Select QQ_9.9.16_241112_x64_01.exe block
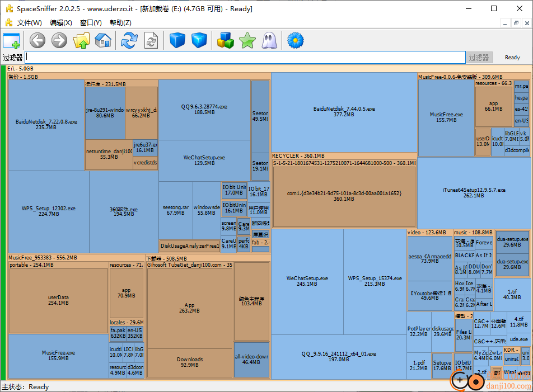Screen dimensions: 533x392 339,356
